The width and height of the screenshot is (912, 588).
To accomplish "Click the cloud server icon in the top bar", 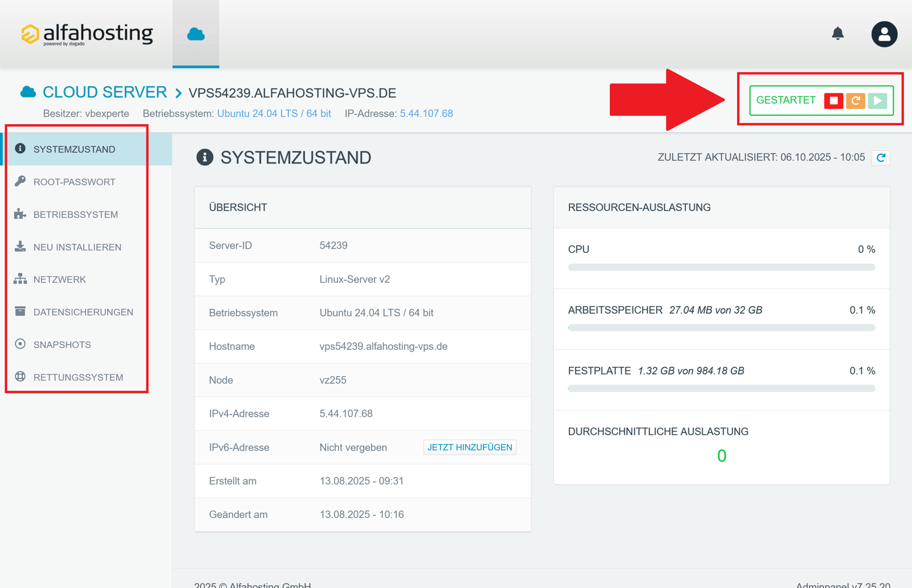I will (x=196, y=34).
